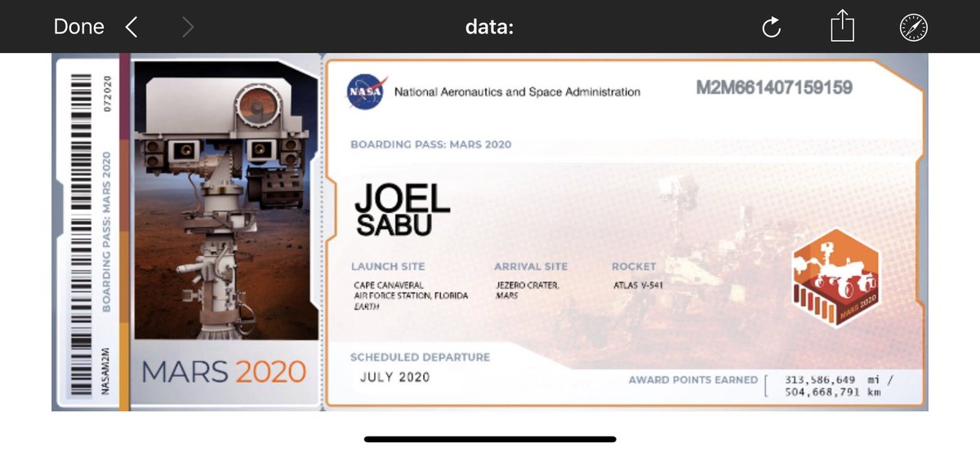The width and height of the screenshot is (980, 452).
Task: Click the 'AWARD POINTS EARNED' label
Action: click(x=693, y=380)
